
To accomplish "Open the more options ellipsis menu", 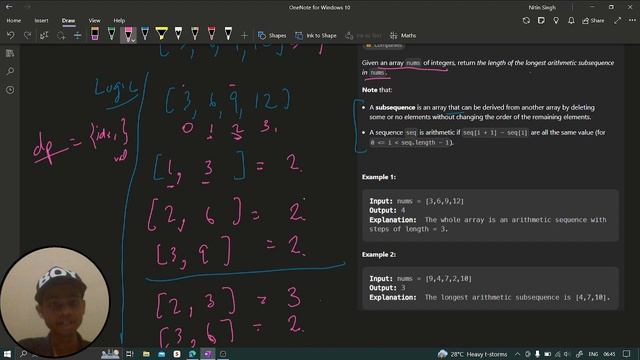I will [632, 20].
